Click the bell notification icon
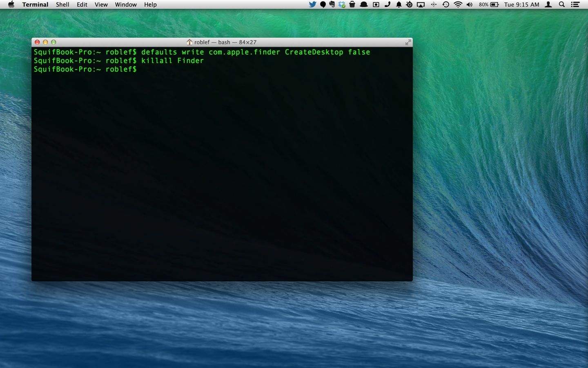The width and height of the screenshot is (588, 368). (x=399, y=4)
